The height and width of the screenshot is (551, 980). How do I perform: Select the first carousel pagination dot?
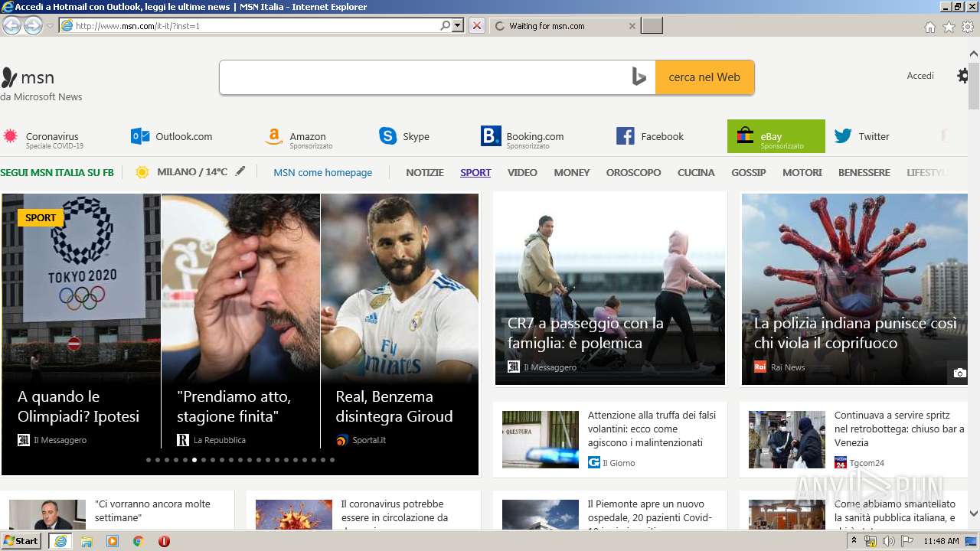coord(149,460)
